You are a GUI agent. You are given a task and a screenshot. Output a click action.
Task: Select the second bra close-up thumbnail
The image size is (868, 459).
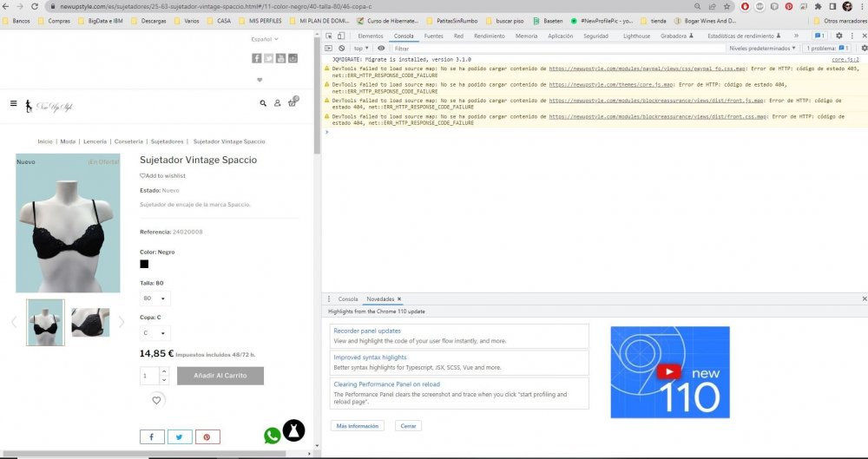tap(90, 322)
